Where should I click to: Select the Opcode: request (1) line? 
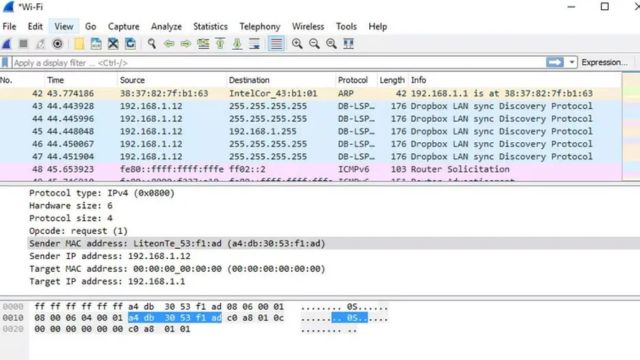point(78,231)
